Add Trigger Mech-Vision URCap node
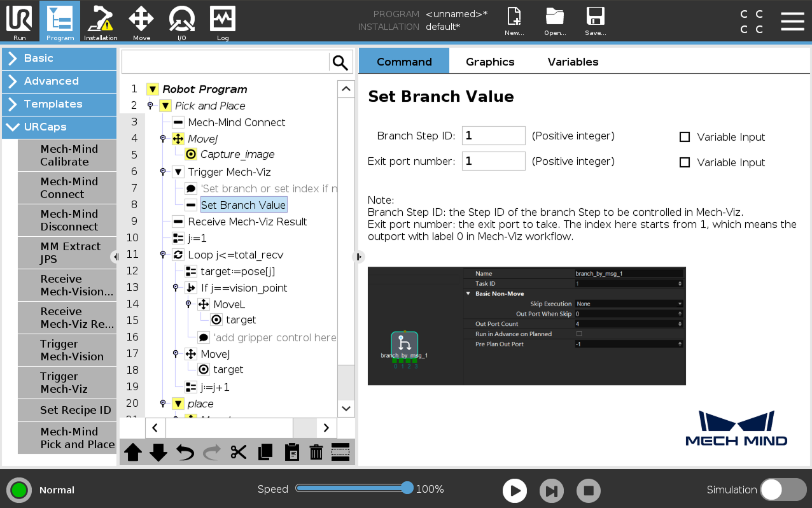 [67, 350]
